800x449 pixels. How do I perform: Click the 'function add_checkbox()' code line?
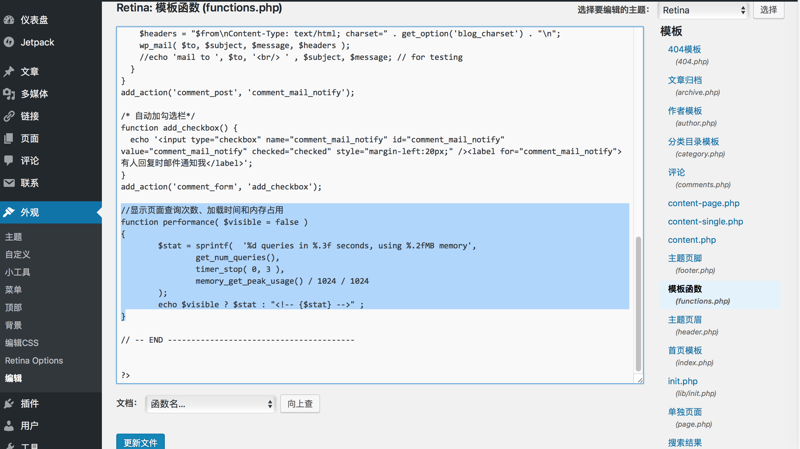click(179, 128)
